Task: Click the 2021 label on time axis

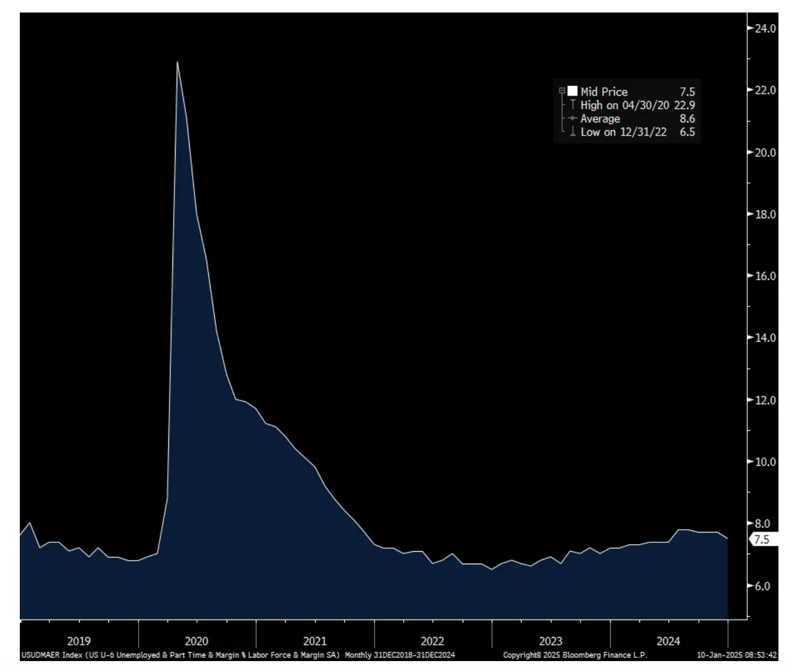Action: pos(315,641)
